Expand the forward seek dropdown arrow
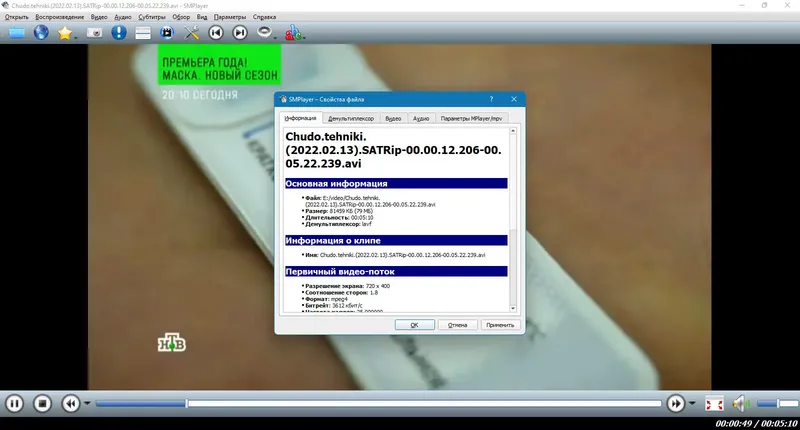Image resolution: width=800 pixels, height=430 pixels. tap(692, 403)
